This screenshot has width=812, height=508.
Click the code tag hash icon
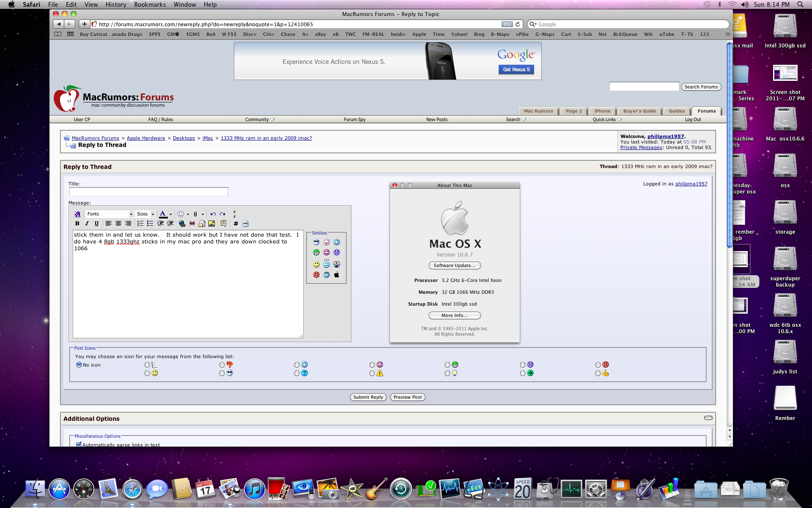[236, 224]
